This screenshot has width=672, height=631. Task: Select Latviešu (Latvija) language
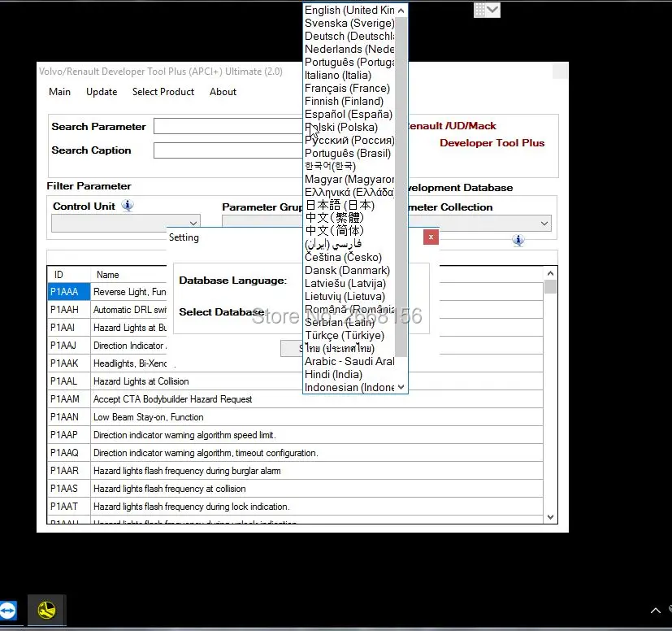349,284
